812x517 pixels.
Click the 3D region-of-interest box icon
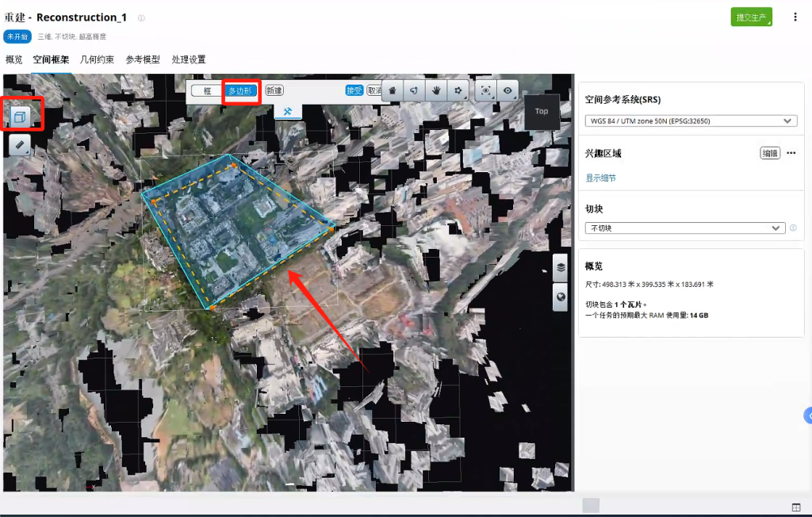click(21, 117)
